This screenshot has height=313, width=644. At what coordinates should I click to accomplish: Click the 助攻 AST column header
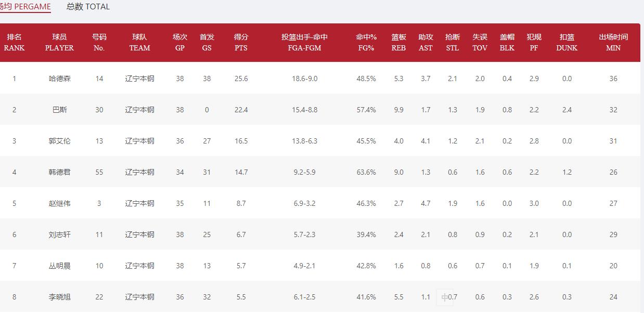click(x=426, y=43)
